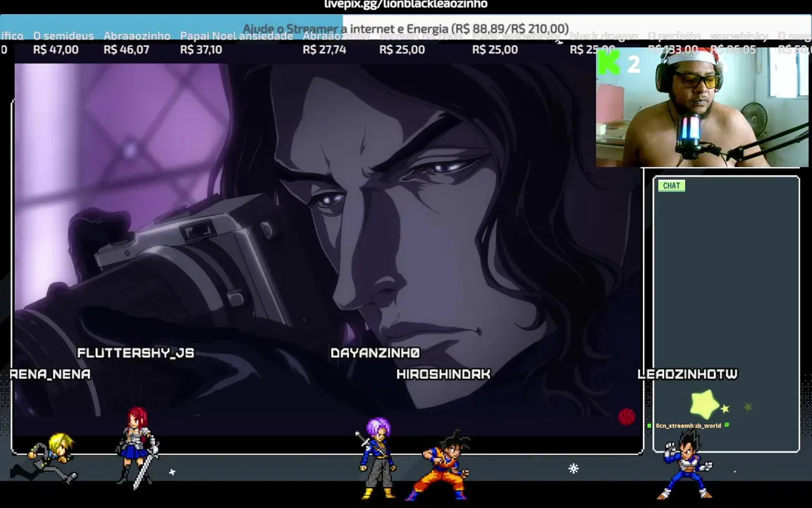Click the viewer name FLUTTERSHY_JS
The image size is (812, 508).
pyautogui.click(x=135, y=353)
